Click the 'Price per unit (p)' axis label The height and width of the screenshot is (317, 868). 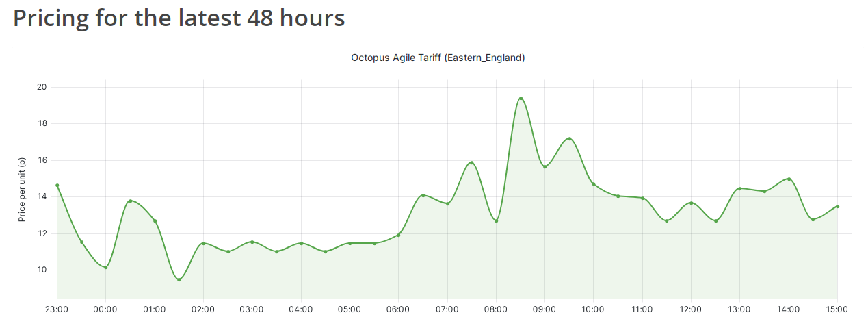(22, 189)
